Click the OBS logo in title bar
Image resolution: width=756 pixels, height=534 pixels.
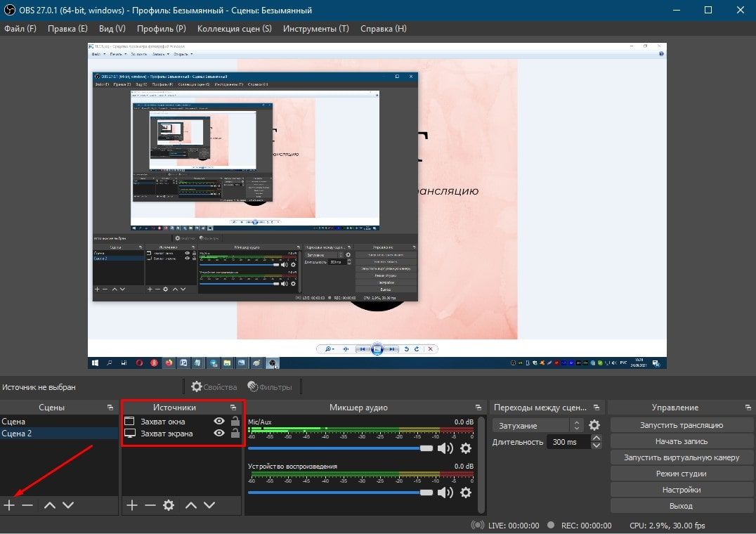[x=10, y=10]
